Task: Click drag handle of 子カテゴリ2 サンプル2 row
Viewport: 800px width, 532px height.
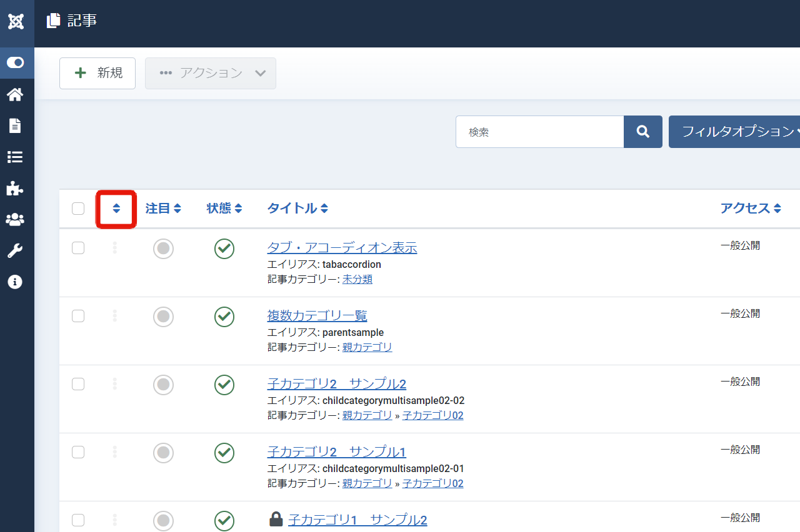Action: pos(115,384)
